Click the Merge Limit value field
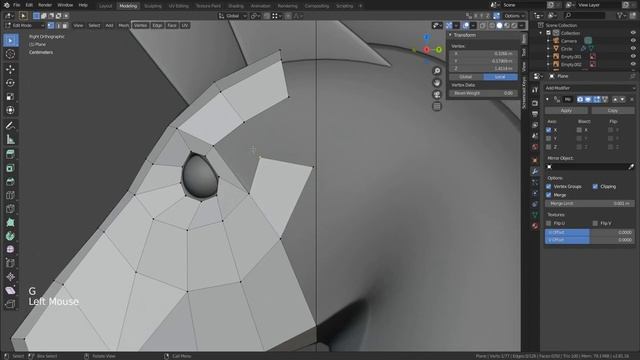 pyautogui.click(x=590, y=203)
